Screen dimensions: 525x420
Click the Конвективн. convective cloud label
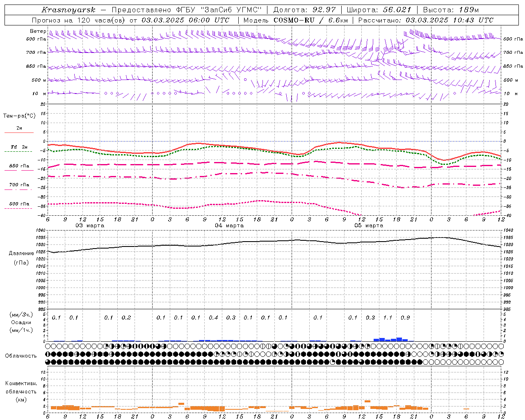point(21,383)
